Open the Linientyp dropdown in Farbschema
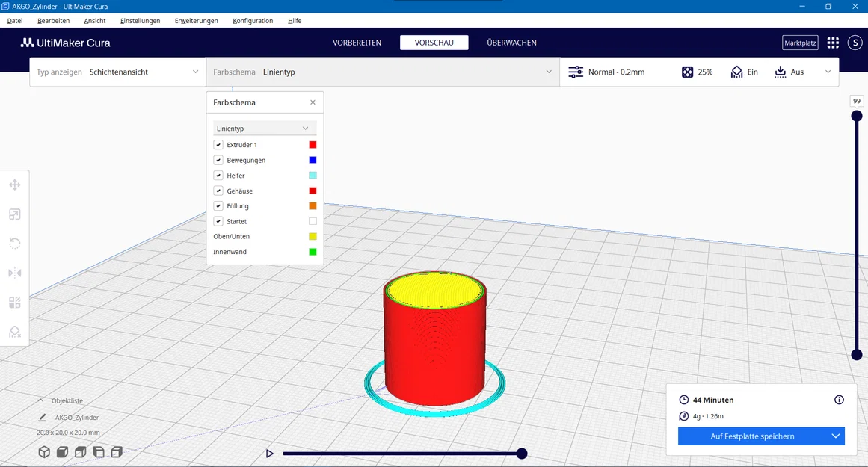Viewport: 868px width, 467px height. (264, 128)
